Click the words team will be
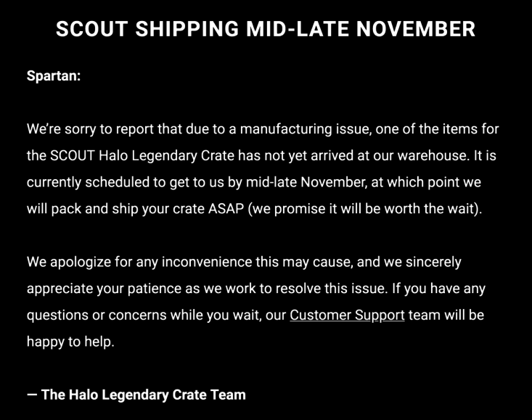Viewport: 532px width, 420px height. (446, 316)
